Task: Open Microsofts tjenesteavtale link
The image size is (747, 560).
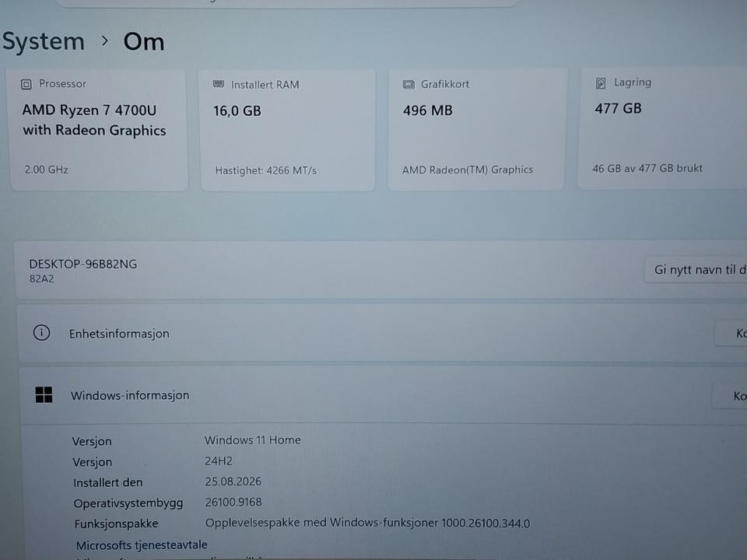Action: pos(142,544)
